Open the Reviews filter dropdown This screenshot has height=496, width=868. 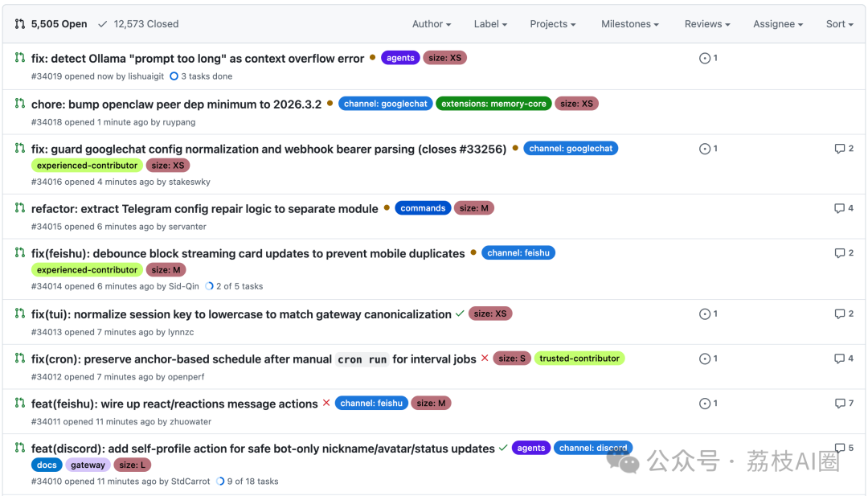pos(707,24)
